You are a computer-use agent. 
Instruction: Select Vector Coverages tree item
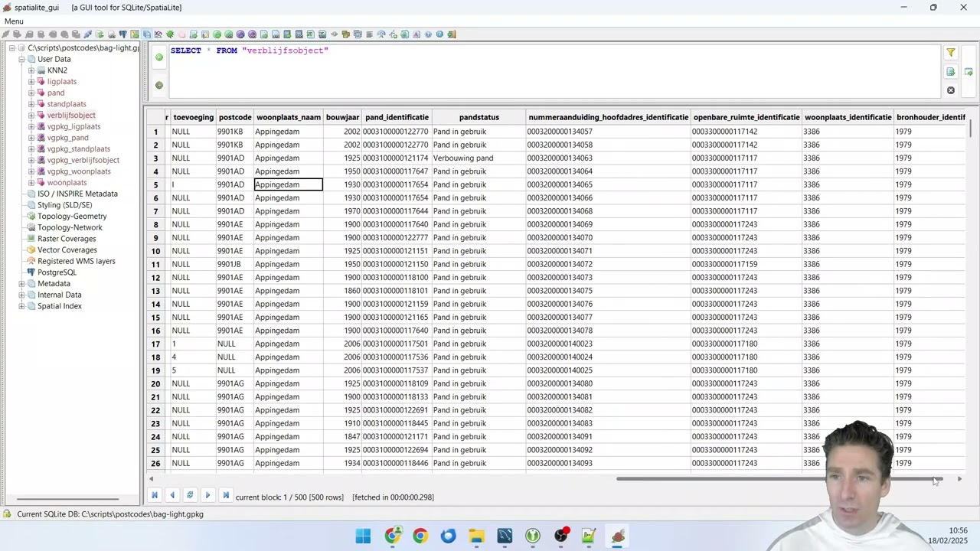[67, 249]
